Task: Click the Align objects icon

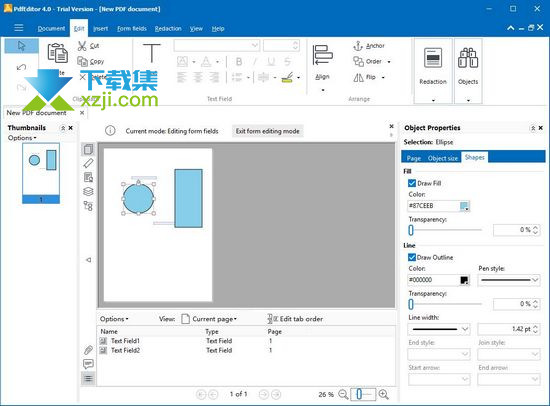Action: click(322, 55)
